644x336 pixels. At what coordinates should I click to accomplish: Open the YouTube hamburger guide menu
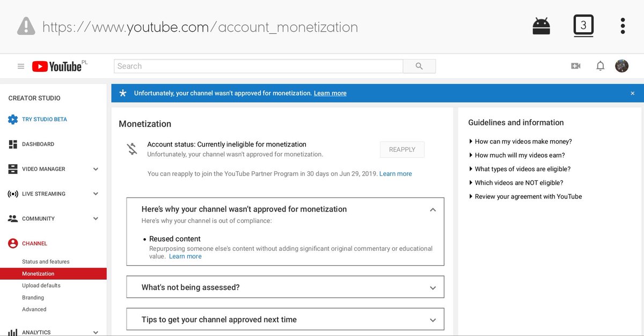(21, 67)
